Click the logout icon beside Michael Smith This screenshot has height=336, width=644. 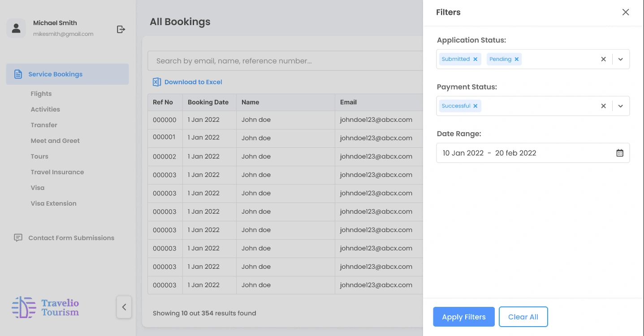[x=121, y=29]
